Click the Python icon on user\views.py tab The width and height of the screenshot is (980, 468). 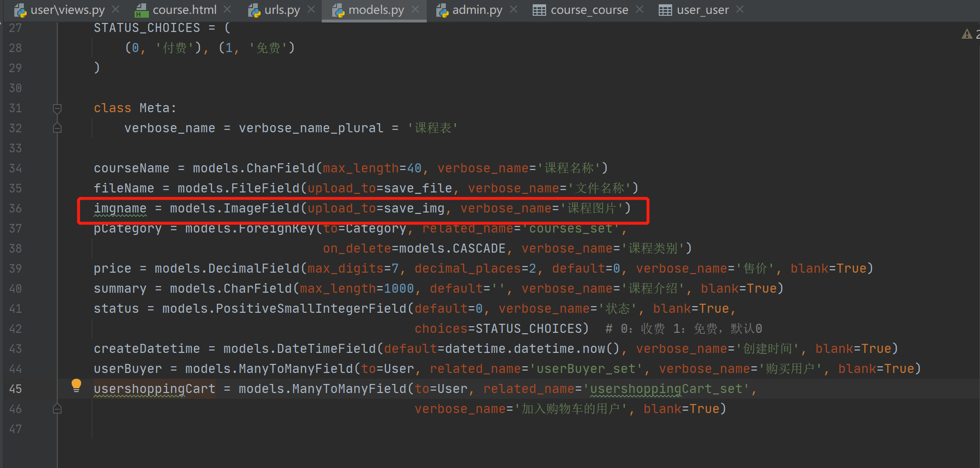pyautogui.click(x=21, y=11)
